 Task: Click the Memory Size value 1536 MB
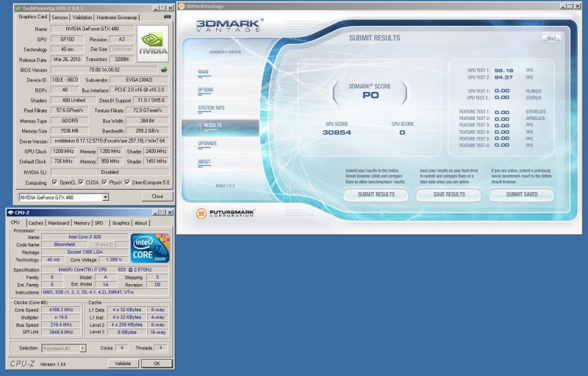click(69, 131)
